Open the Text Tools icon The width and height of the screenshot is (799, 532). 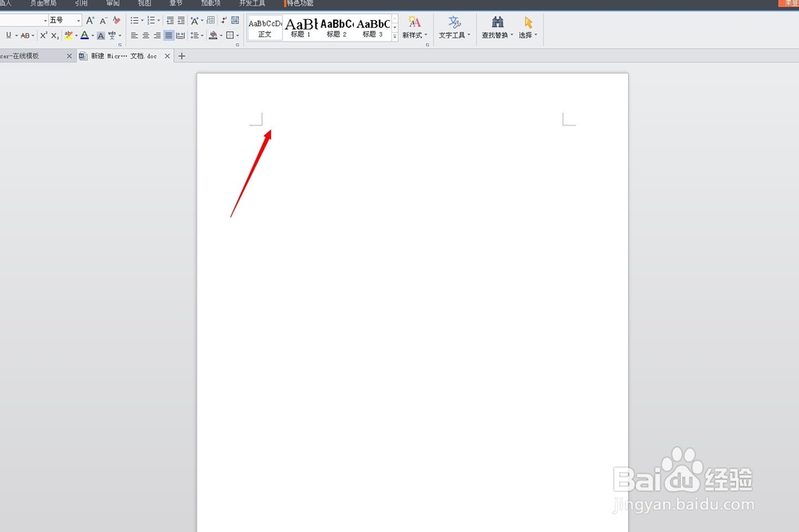pyautogui.click(x=454, y=22)
